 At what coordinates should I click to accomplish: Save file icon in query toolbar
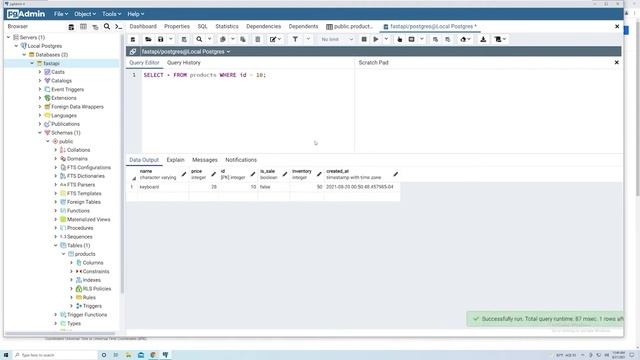click(161, 39)
